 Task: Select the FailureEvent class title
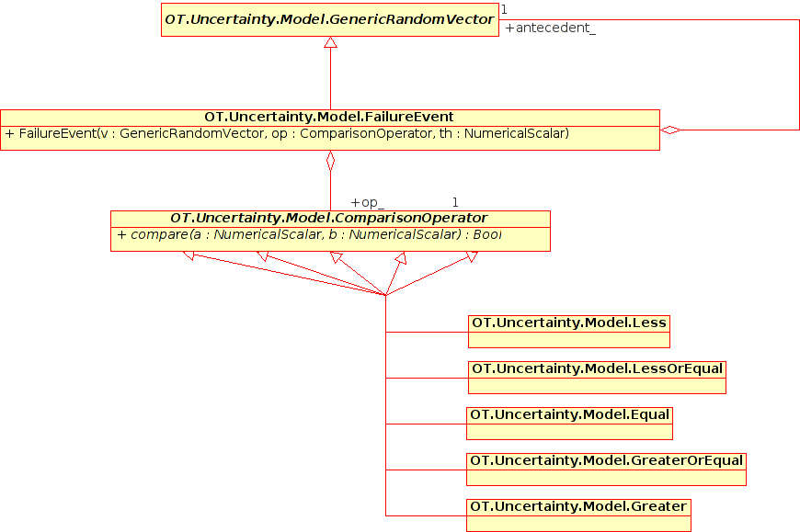pyautogui.click(x=329, y=117)
